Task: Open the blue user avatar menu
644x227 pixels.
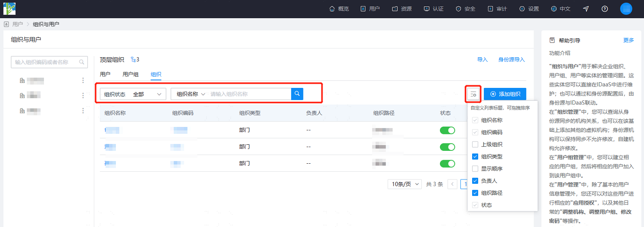Action: coord(626,8)
